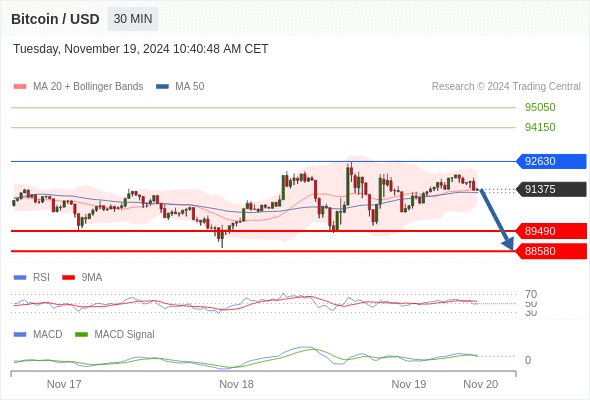The image size is (590, 400).
Task: Click the Nov 19 date axis label
Action: [409, 384]
